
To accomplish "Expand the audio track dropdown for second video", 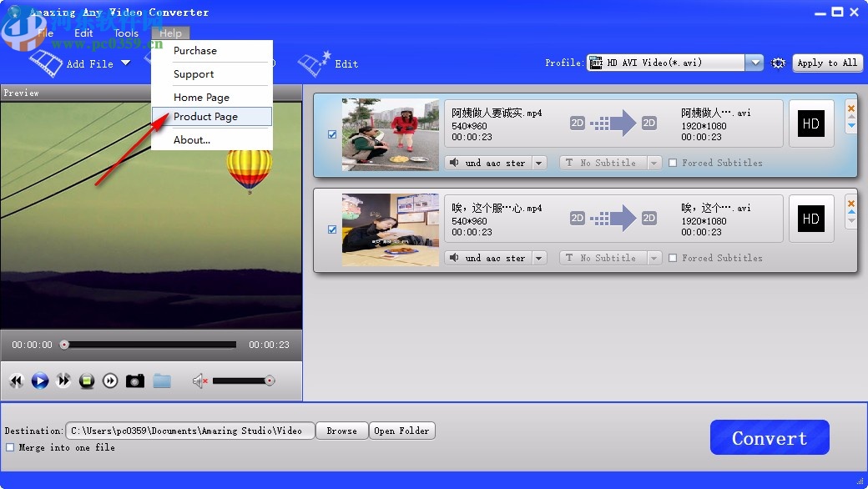I will tap(539, 257).
